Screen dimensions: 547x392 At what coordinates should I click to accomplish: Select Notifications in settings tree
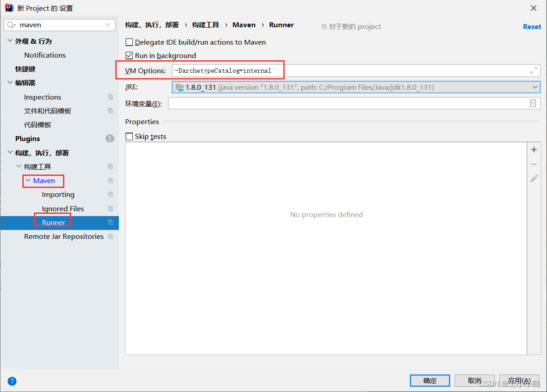(x=45, y=55)
